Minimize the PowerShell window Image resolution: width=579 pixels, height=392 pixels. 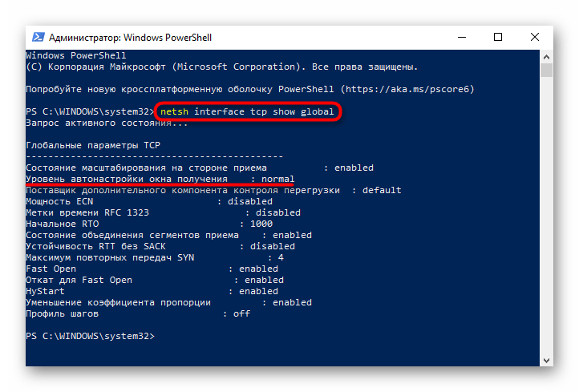(x=462, y=38)
